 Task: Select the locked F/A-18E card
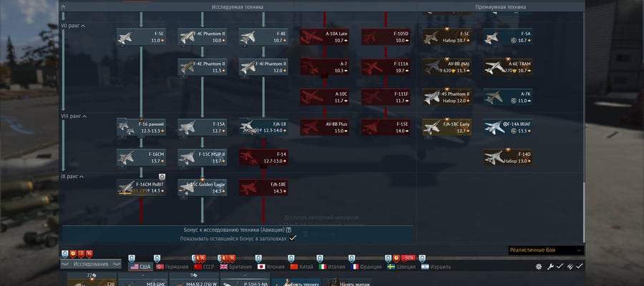263,187
